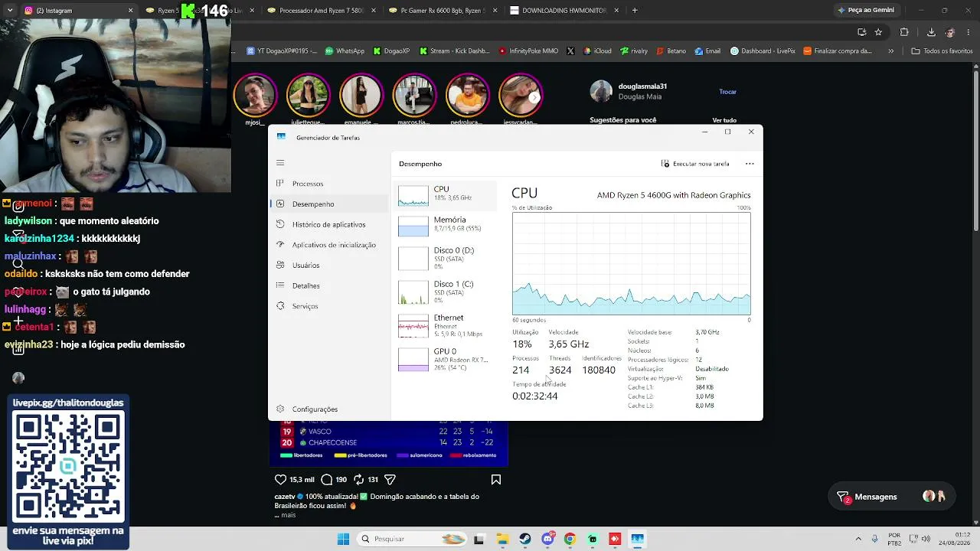Viewport: 980px width, 551px height.
Task: Open the browser downloads icon
Action: [x=931, y=32]
